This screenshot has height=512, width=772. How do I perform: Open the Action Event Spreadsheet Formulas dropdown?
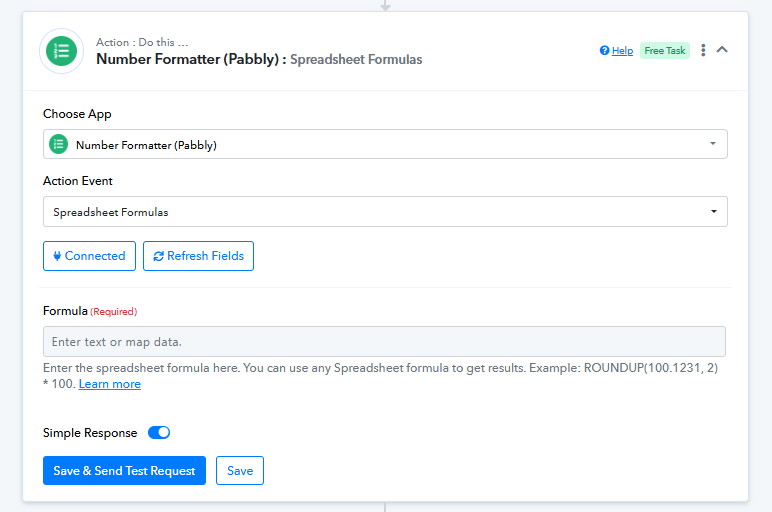point(385,212)
